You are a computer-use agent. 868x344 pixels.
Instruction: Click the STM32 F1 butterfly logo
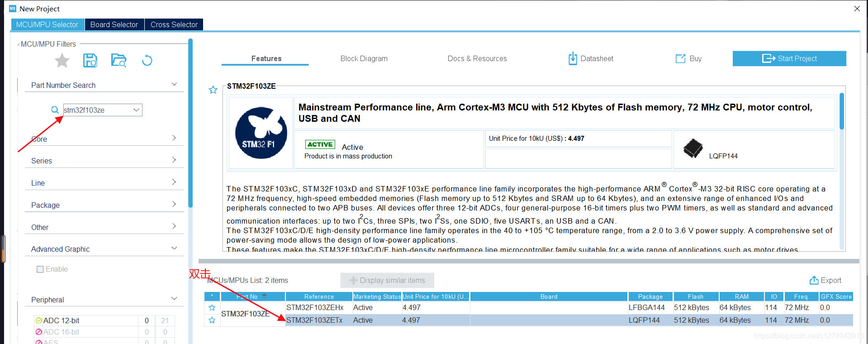pyautogui.click(x=261, y=133)
